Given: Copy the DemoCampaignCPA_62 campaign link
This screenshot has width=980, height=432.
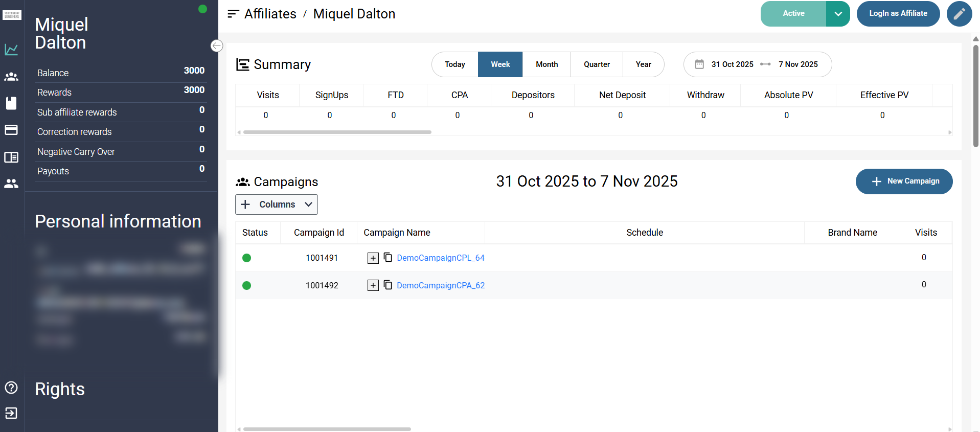Looking at the screenshot, I should pos(388,285).
